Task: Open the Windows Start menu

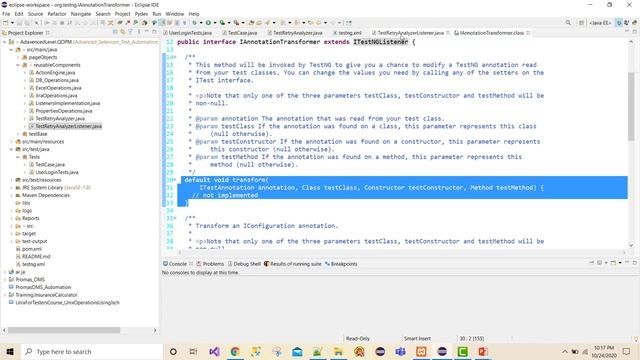Action: tap(10, 351)
